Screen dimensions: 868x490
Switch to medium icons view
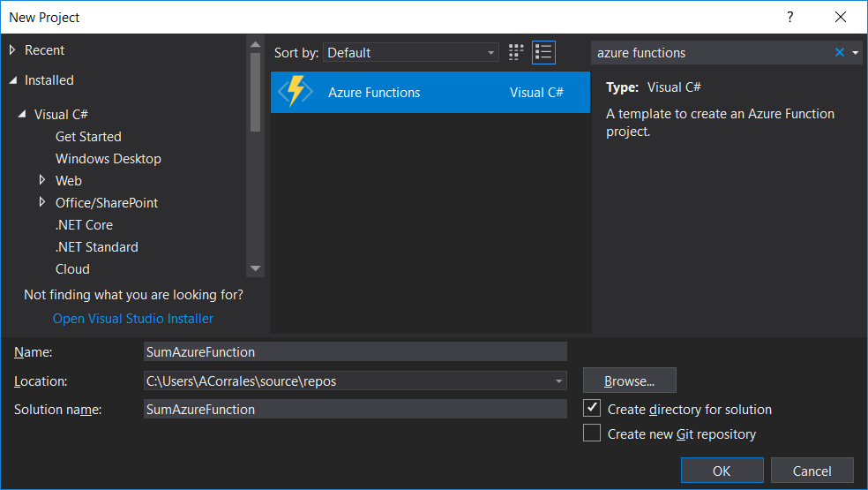point(516,52)
